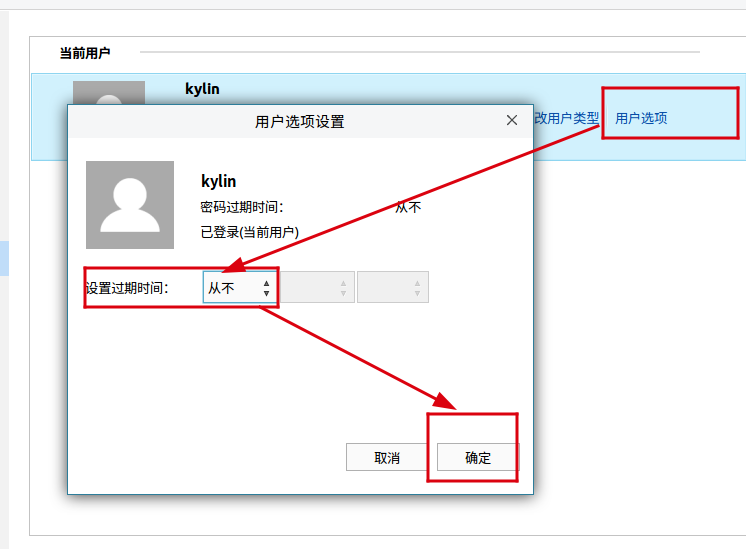Click the kylin avatar in the dialog
The height and width of the screenshot is (549, 746).
click(x=130, y=205)
